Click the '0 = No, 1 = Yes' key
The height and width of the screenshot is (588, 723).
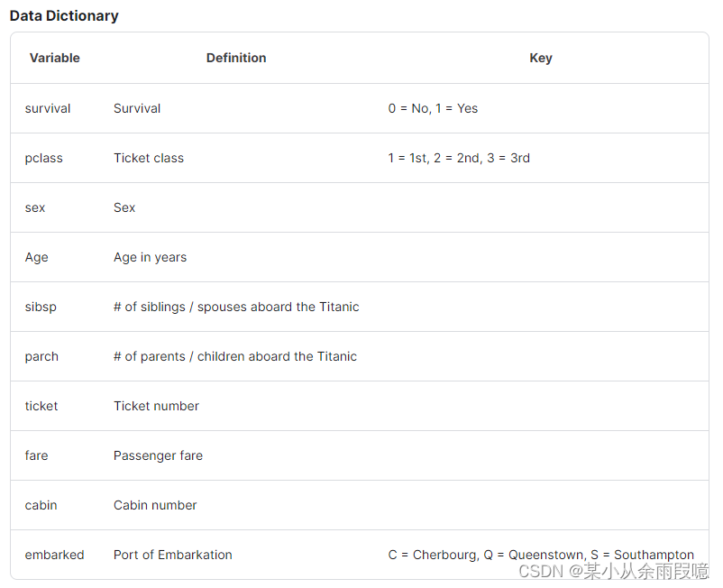tap(433, 108)
